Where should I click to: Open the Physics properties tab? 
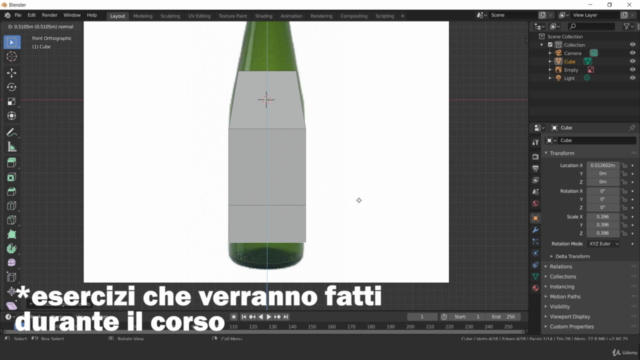[536, 253]
